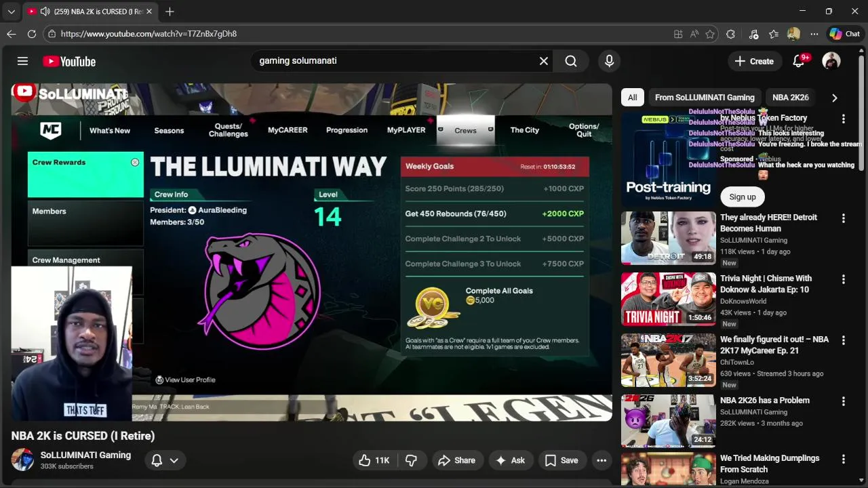Select the All filter chip
Image resolution: width=868 pixels, height=488 pixels.
coord(632,98)
